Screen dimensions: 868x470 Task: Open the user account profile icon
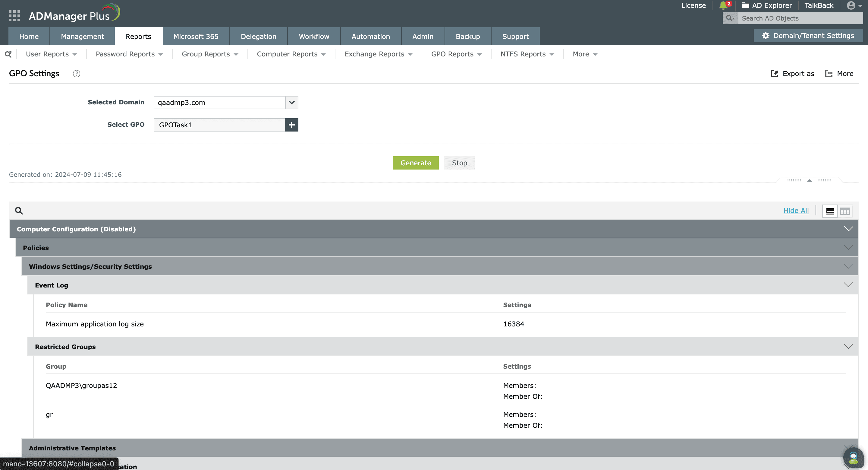pos(851,5)
